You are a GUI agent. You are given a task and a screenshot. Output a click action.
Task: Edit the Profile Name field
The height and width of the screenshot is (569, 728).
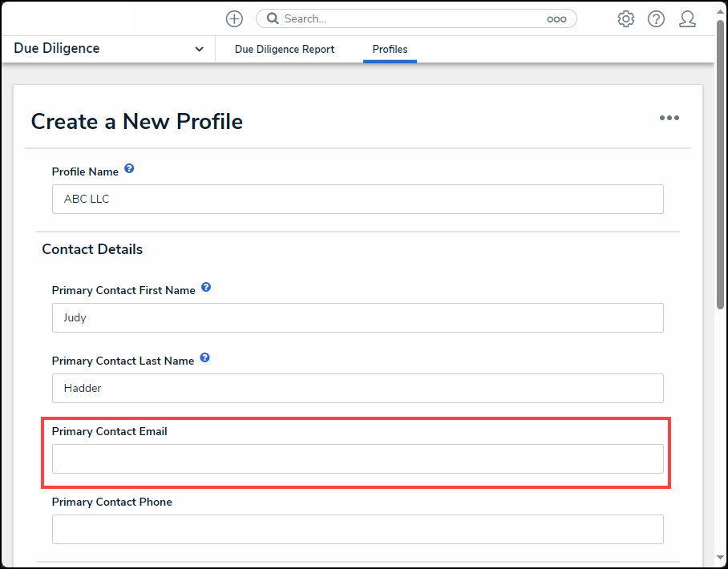point(358,199)
